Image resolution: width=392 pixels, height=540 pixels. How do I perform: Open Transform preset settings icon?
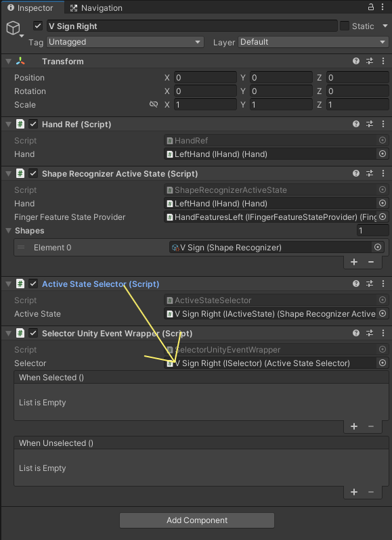370,62
